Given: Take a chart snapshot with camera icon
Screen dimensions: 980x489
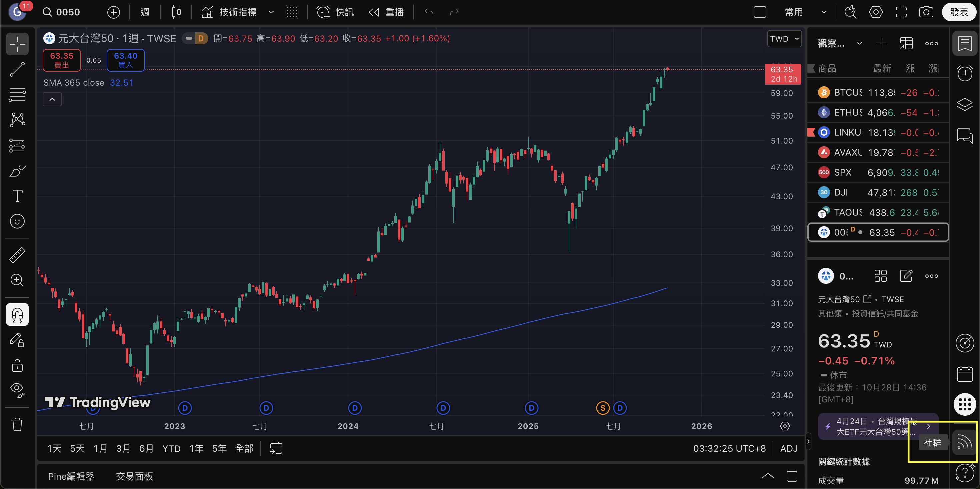Looking at the screenshot, I should [926, 12].
